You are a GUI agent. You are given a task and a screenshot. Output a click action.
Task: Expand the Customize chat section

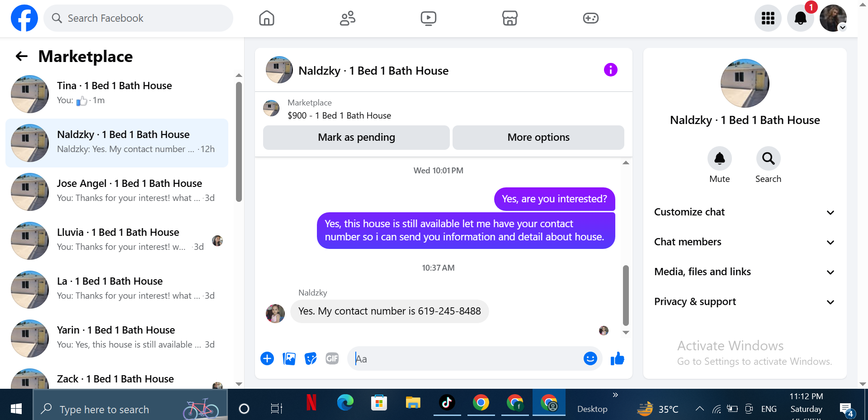click(744, 212)
